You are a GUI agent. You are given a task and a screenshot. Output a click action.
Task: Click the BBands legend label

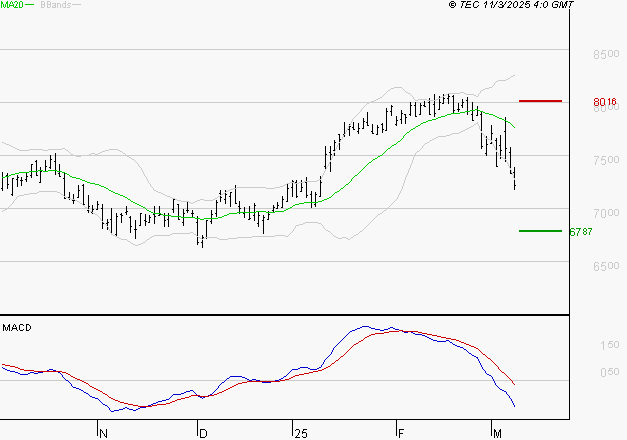tap(56, 5)
